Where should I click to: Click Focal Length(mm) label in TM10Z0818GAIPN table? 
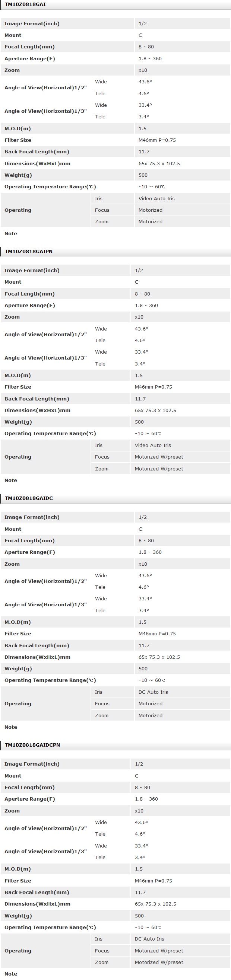coord(29,294)
